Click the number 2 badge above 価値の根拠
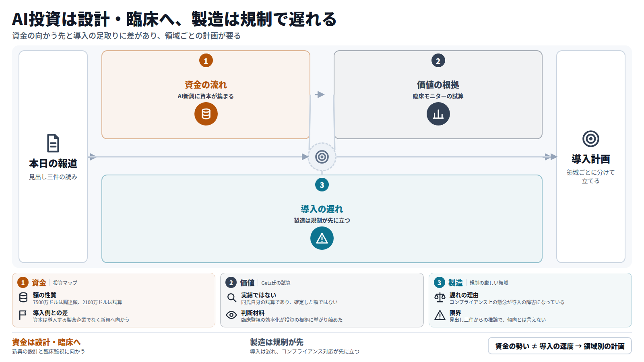This screenshot has height=362, width=644. coord(438,61)
